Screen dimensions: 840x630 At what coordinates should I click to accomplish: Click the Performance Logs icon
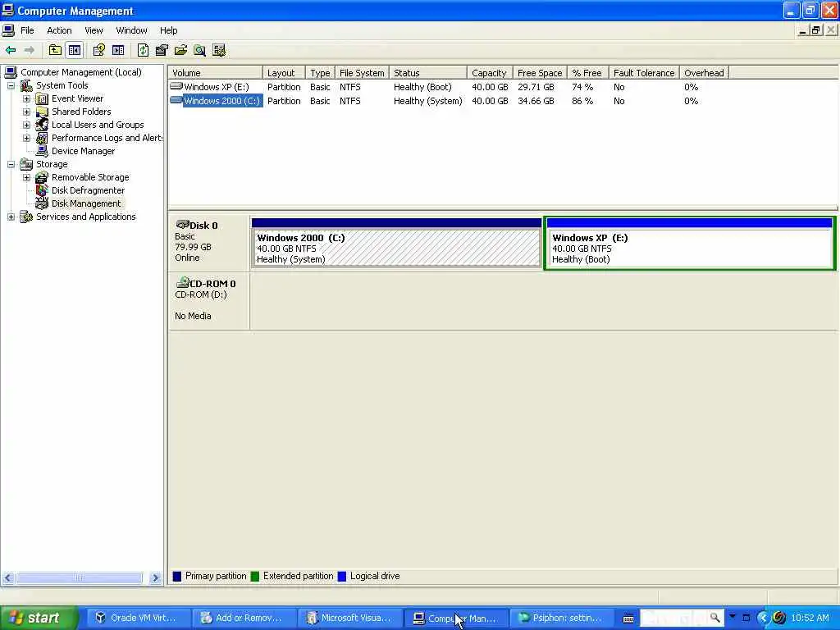pyautogui.click(x=42, y=138)
